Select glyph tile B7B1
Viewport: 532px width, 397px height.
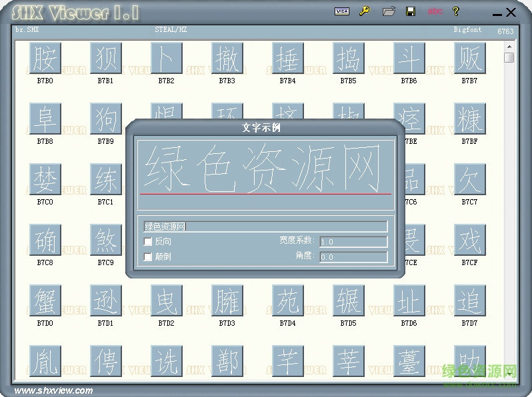(x=106, y=58)
